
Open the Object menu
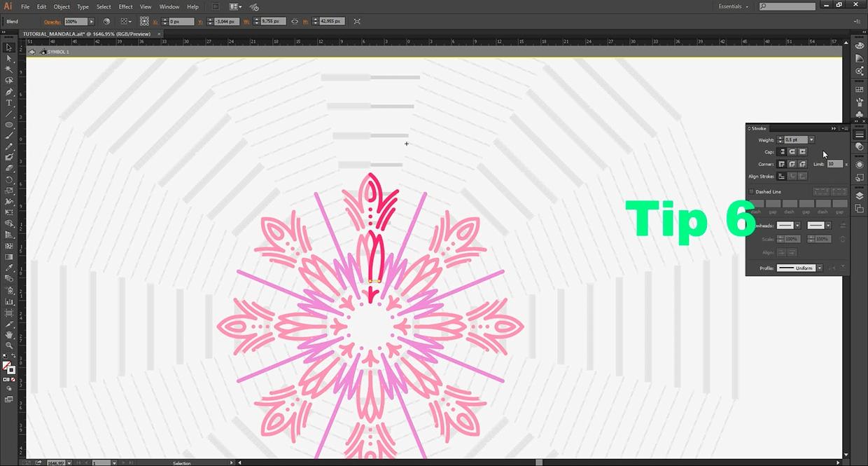(x=62, y=7)
